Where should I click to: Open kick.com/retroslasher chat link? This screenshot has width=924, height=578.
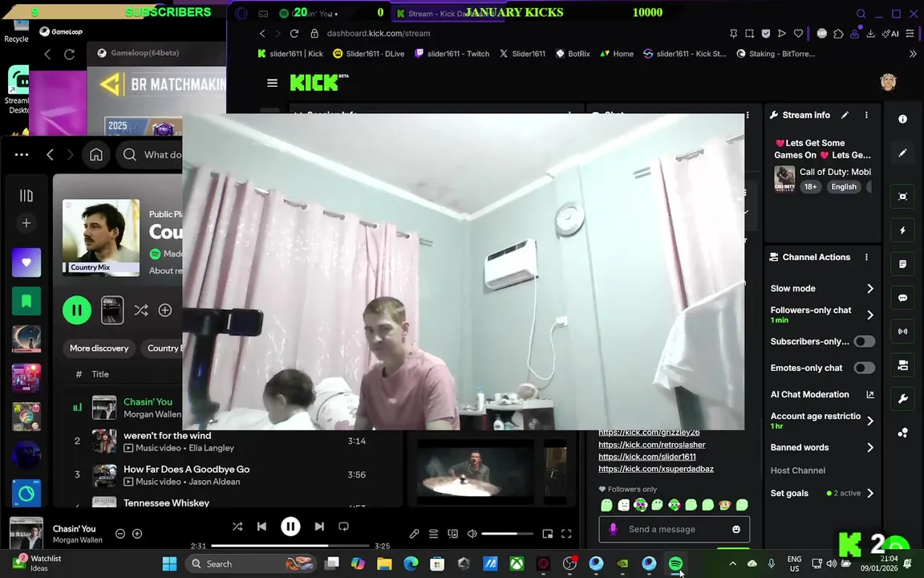pyautogui.click(x=652, y=445)
